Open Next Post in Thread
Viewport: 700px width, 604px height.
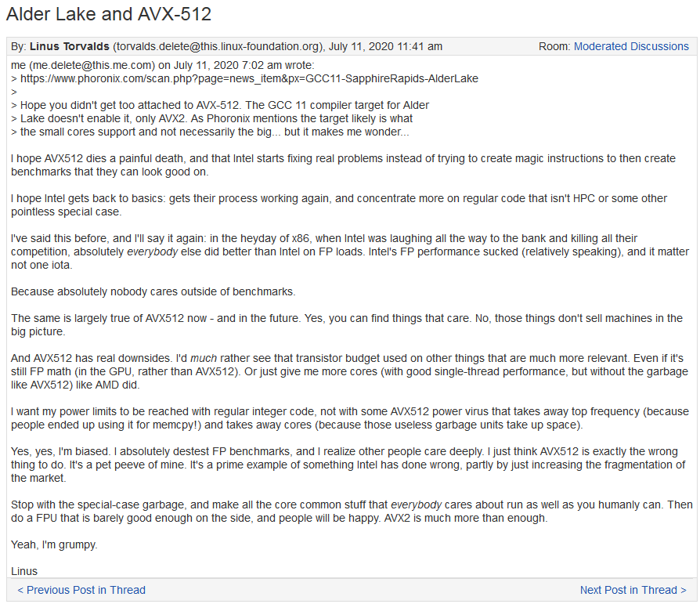point(633,590)
